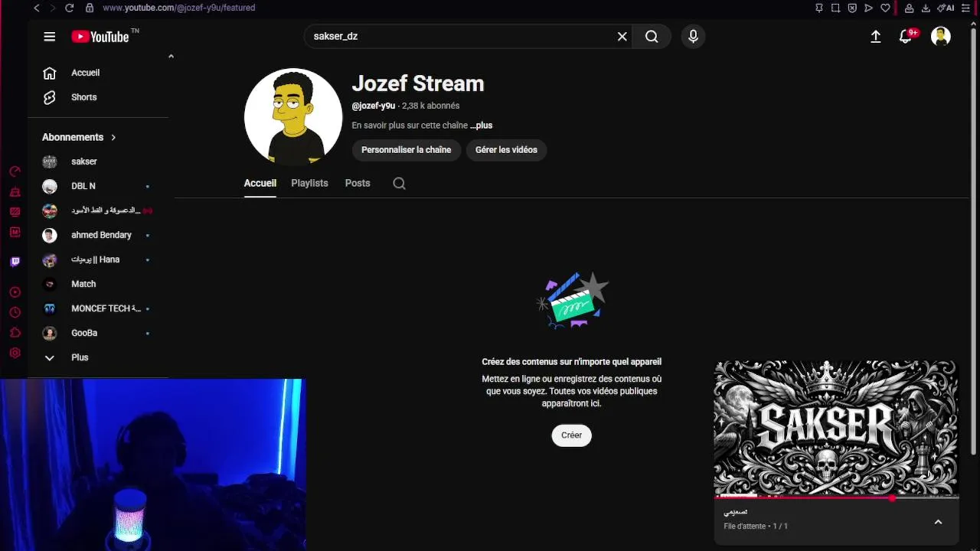Switch to the Posts tab
The width and height of the screenshot is (980, 551).
[x=358, y=184]
